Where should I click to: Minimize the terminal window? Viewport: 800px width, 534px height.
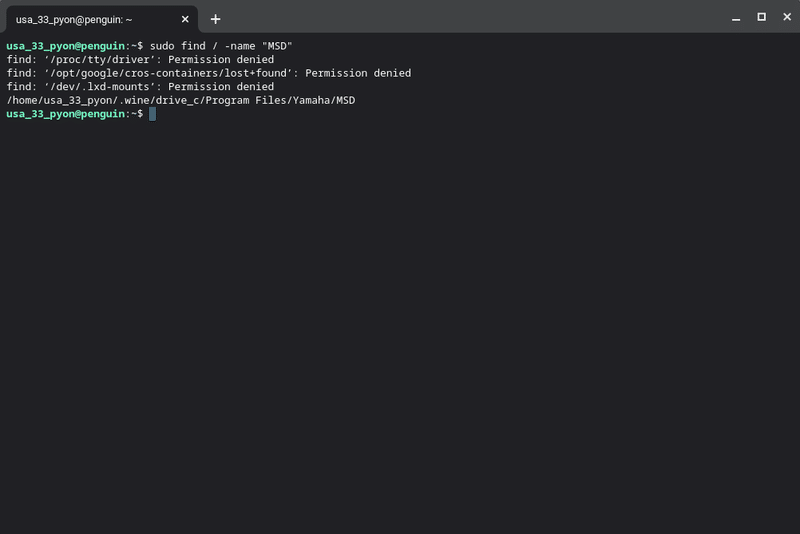(x=737, y=17)
